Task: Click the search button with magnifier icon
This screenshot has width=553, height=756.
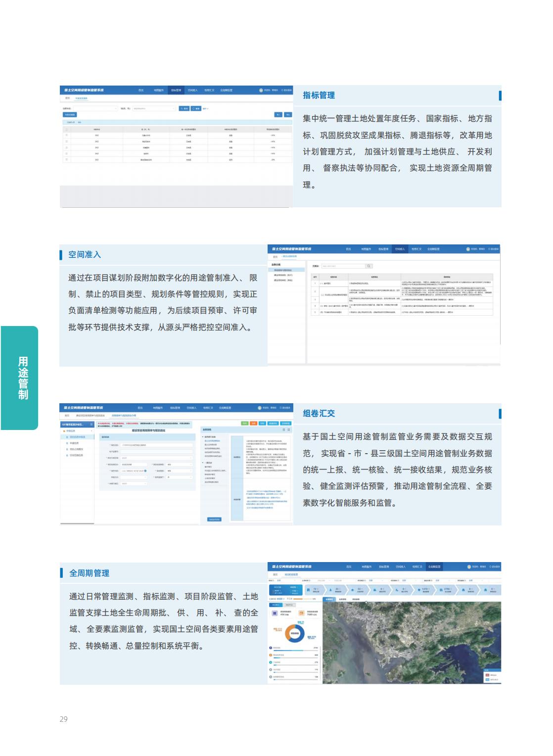Action: (184, 108)
